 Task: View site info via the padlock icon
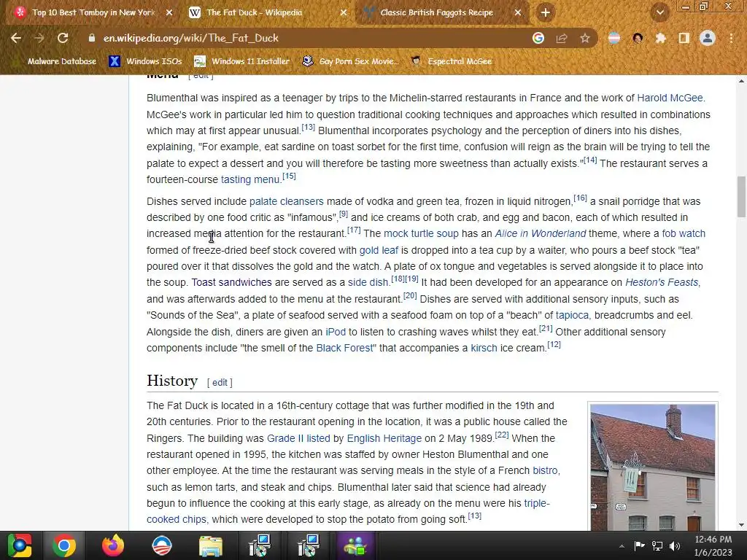point(91,38)
